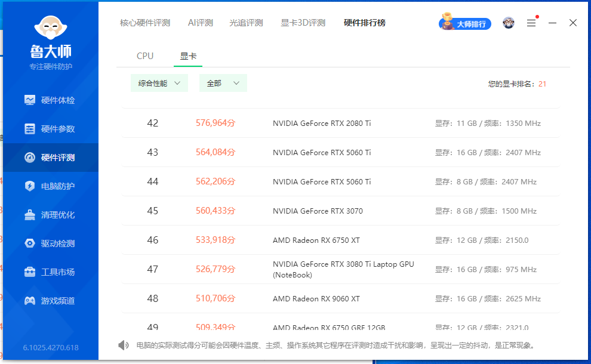Screen dimensions: 591x364
Task: Click the speaker notice icon
Action: tap(123, 345)
